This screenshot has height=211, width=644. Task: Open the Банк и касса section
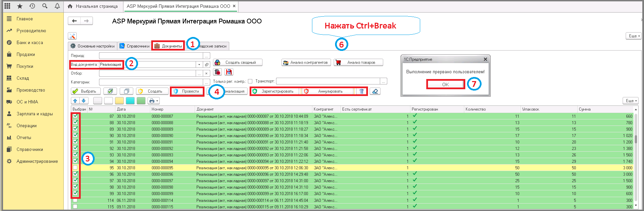pos(30,42)
